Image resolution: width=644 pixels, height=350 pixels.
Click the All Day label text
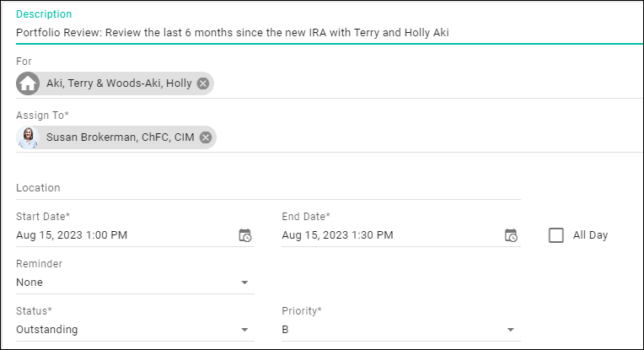pos(590,235)
